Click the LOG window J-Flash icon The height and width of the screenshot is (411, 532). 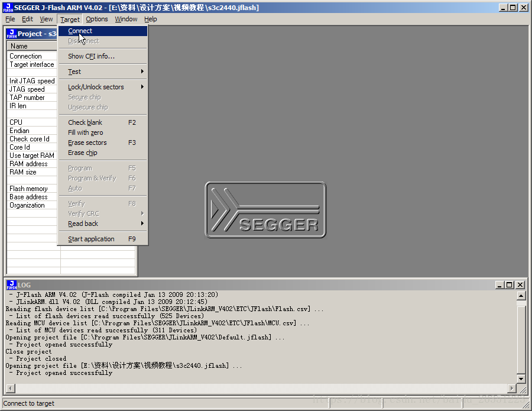[12, 285]
